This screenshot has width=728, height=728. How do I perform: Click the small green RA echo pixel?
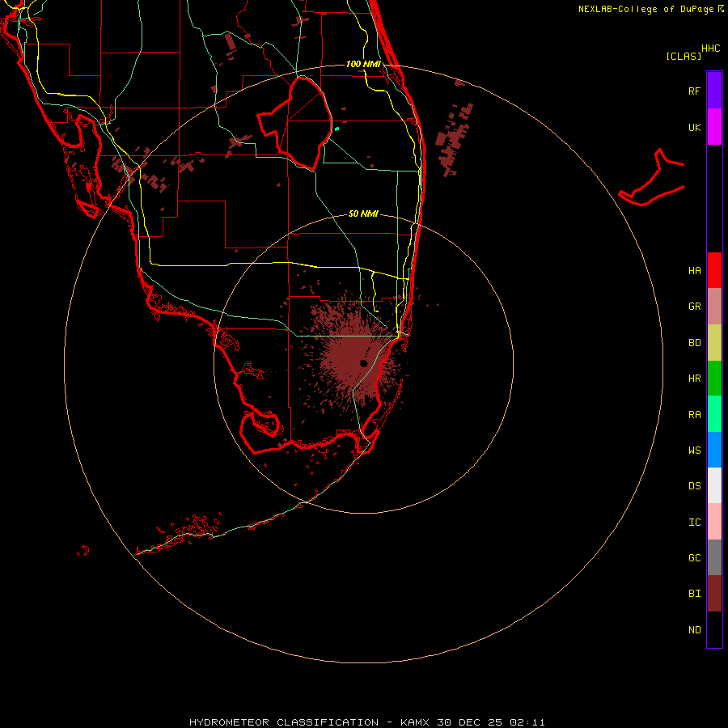pyautogui.click(x=337, y=129)
